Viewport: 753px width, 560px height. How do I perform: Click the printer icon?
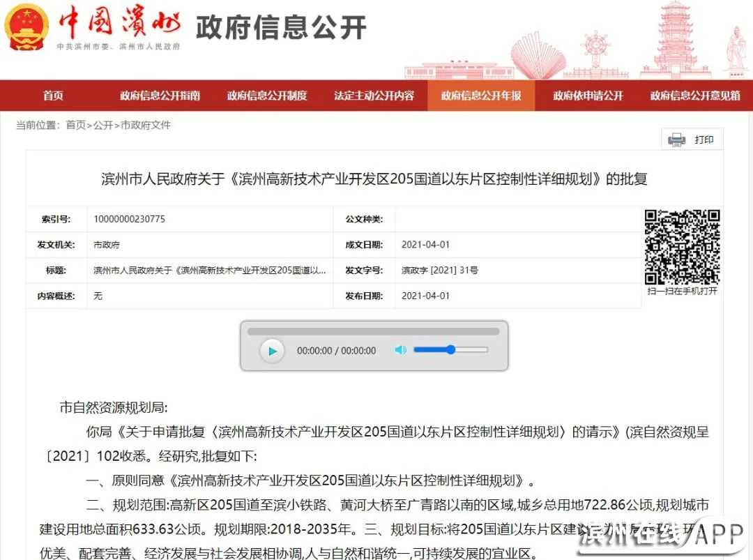[x=676, y=139]
